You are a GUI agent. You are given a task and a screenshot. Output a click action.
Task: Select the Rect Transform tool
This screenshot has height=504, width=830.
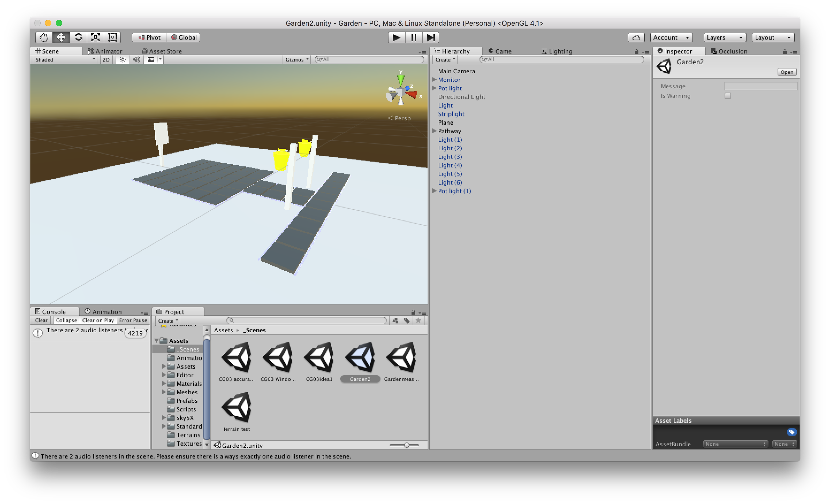coord(112,37)
